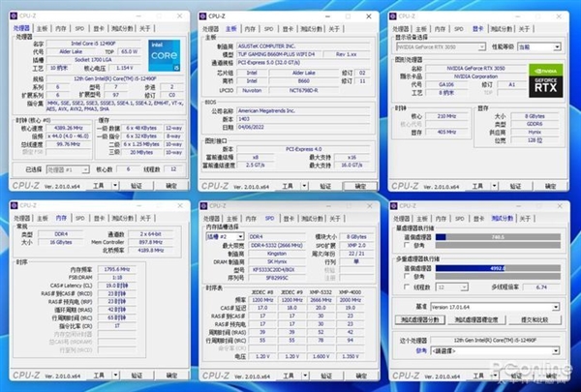The width and height of the screenshot is (581, 392).
Task: Expand the 工具 arrow in the Processor window
Action: click(115, 185)
